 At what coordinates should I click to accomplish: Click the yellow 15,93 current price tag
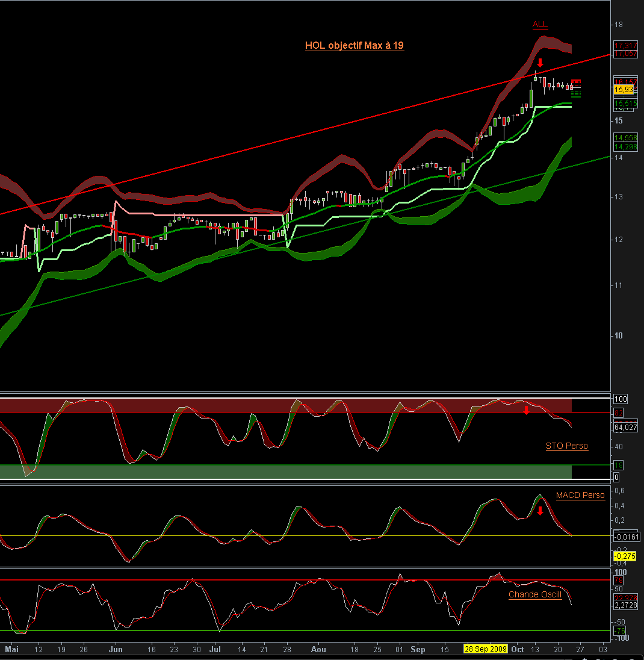(624, 90)
